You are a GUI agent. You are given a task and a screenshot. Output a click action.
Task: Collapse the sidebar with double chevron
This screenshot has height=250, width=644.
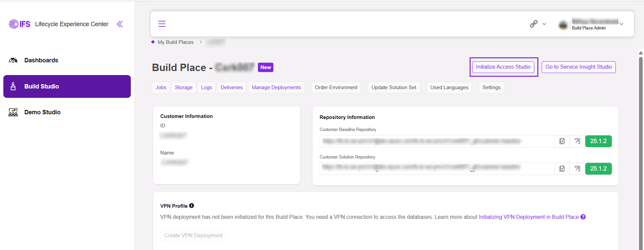pos(120,24)
